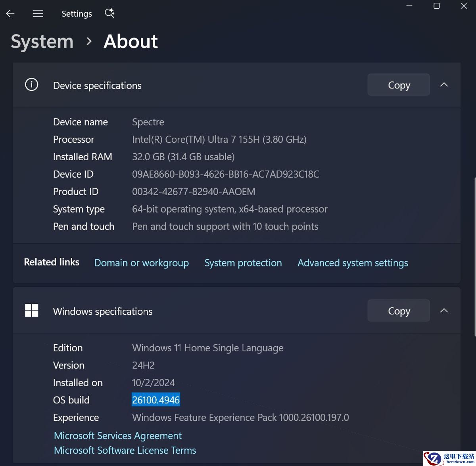Open Advanced system settings link
Viewport: 476px width, 466px height.
click(x=353, y=263)
